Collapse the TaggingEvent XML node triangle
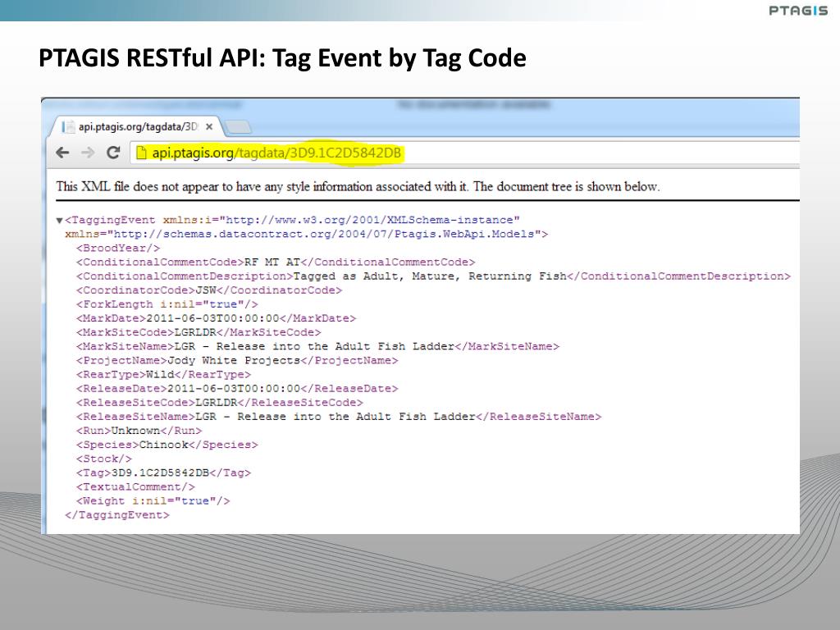 click(x=59, y=220)
